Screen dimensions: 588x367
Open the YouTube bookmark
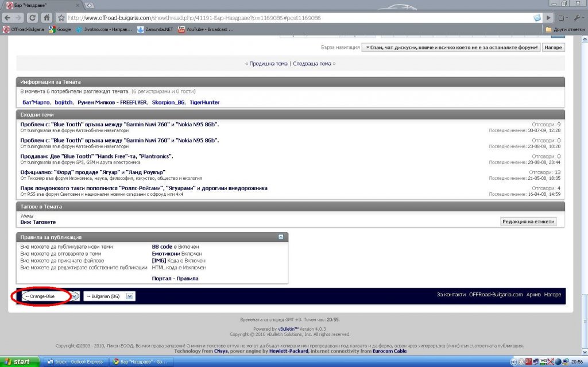pyautogui.click(x=206, y=29)
